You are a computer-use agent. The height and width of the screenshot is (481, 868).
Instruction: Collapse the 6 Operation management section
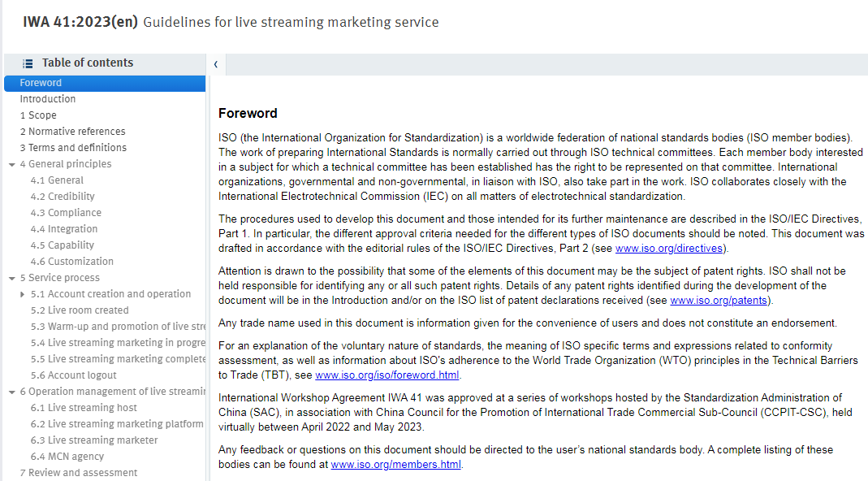11,392
